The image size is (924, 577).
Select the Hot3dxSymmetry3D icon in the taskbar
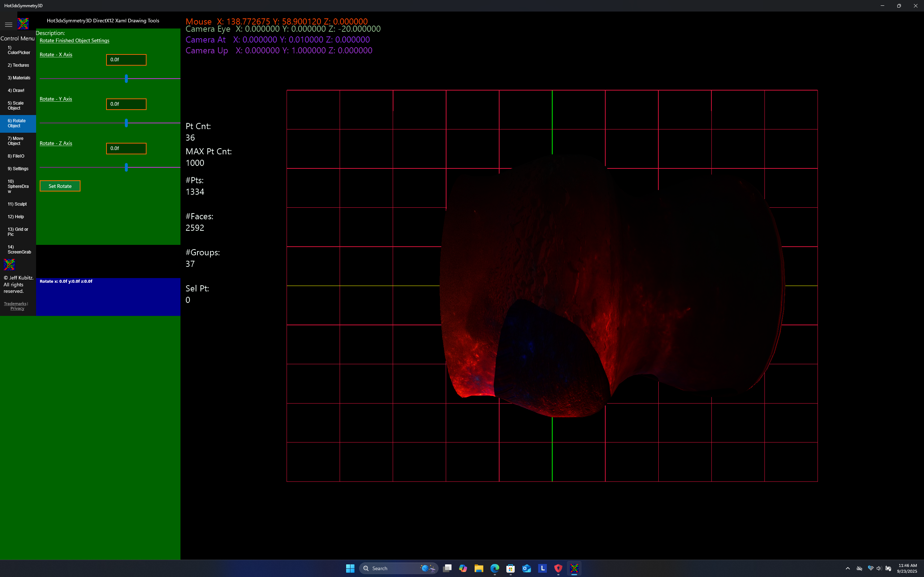[x=574, y=568]
